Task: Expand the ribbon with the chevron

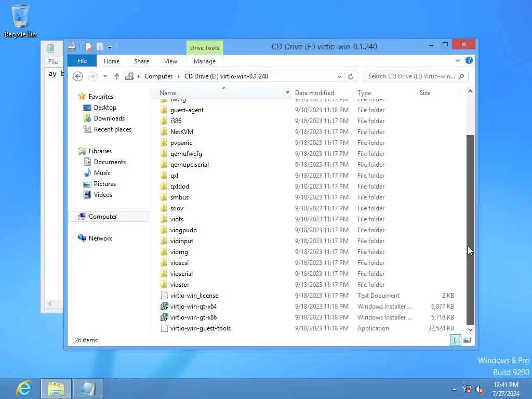Action: [x=458, y=60]
